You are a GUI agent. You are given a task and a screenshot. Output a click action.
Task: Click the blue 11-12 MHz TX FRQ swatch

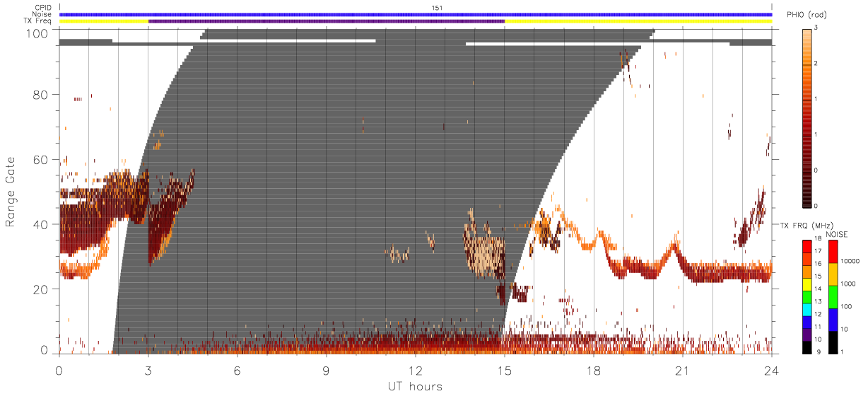807,322
